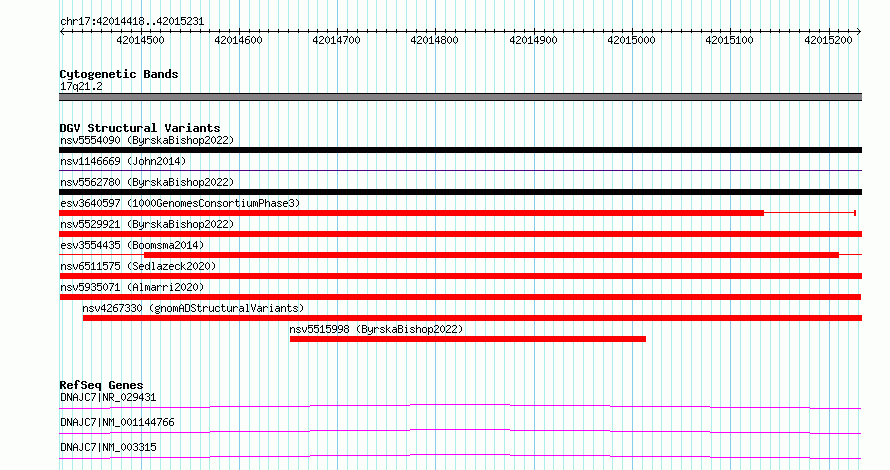Click ruler position label 42015100
Image resolution: width=890 pixels, height=470 pixels.
[729, 40]
